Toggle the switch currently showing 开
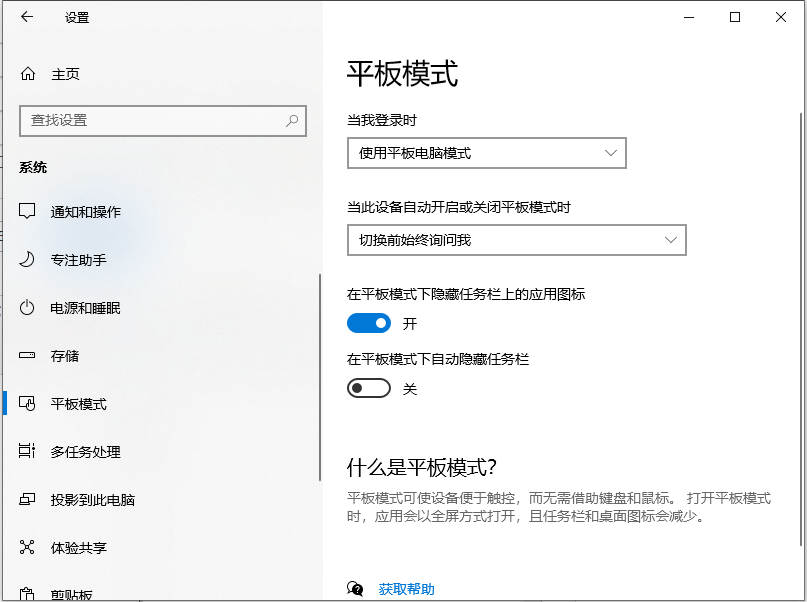Image resolution: width=807 pixels, height=602 pixels. point(369,323)
